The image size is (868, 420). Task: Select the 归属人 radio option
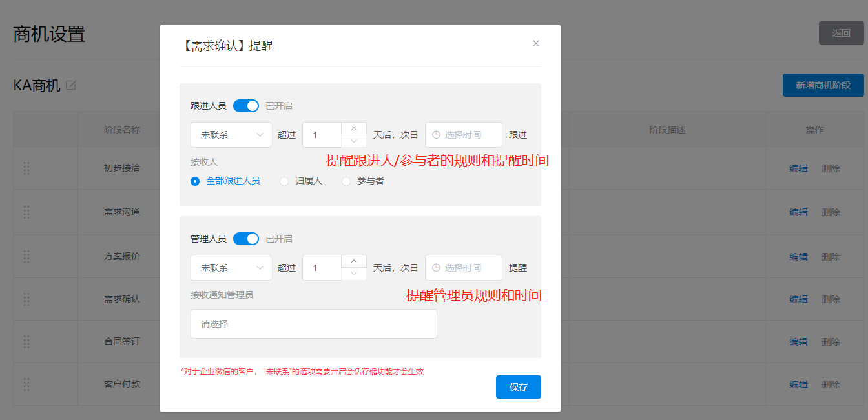[284, 181]
